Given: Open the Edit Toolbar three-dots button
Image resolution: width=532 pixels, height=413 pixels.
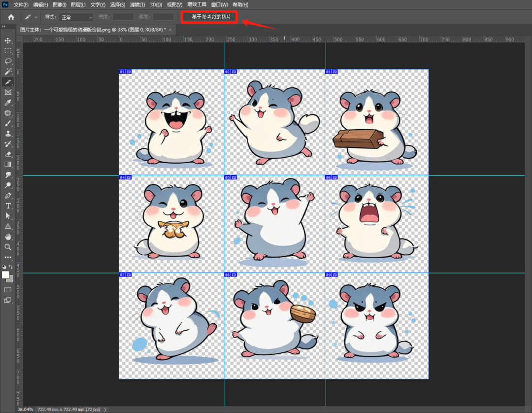Looking at the screenshot, I should pyautogui.click(x=8, y=257).
